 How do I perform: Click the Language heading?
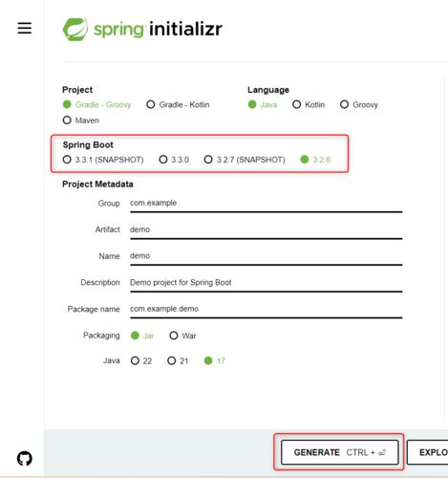(x=268, y=90)
